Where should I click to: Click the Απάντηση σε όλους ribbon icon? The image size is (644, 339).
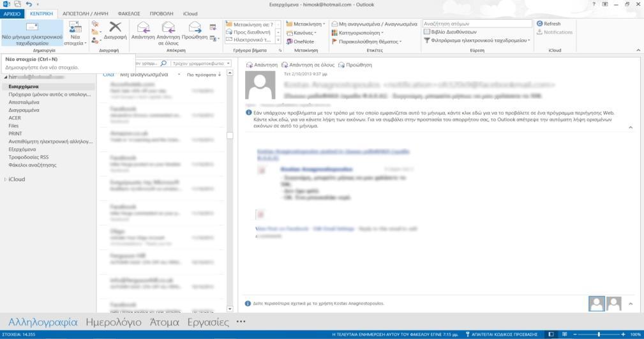coord(168,27)
